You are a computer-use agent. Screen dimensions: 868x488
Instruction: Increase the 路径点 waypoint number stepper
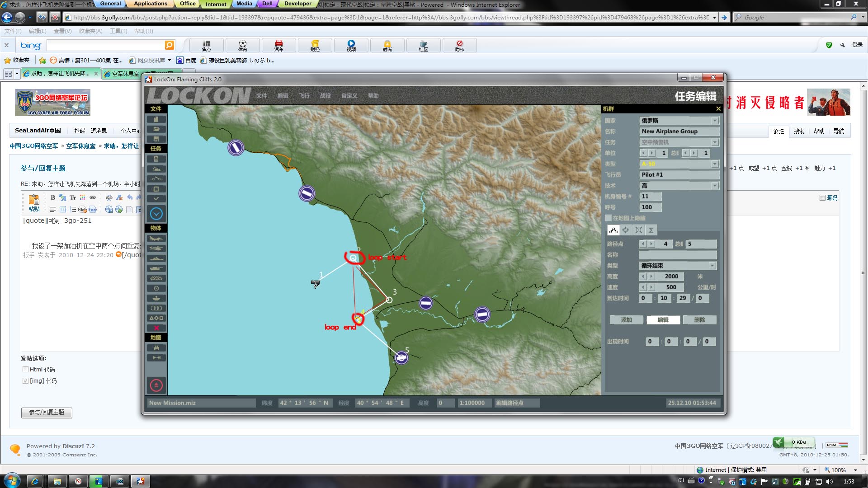[651, 244]
